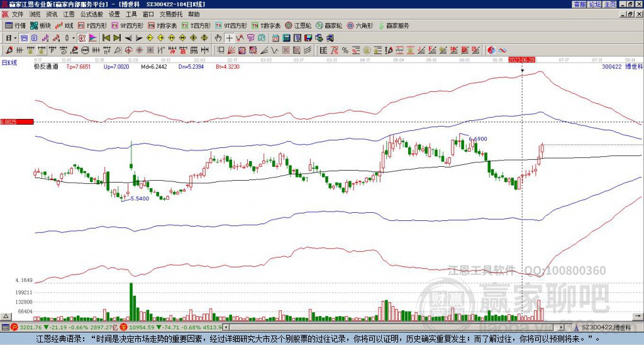Open the 交易委托 menu
This screenshot has width=644, height=345.
[x=171, y=14]
